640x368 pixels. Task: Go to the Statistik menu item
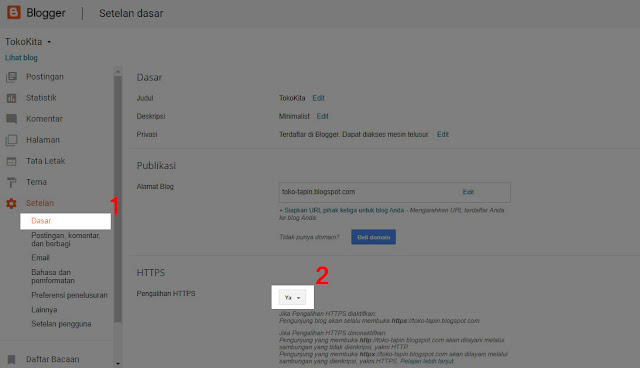[x=41, y=98]
